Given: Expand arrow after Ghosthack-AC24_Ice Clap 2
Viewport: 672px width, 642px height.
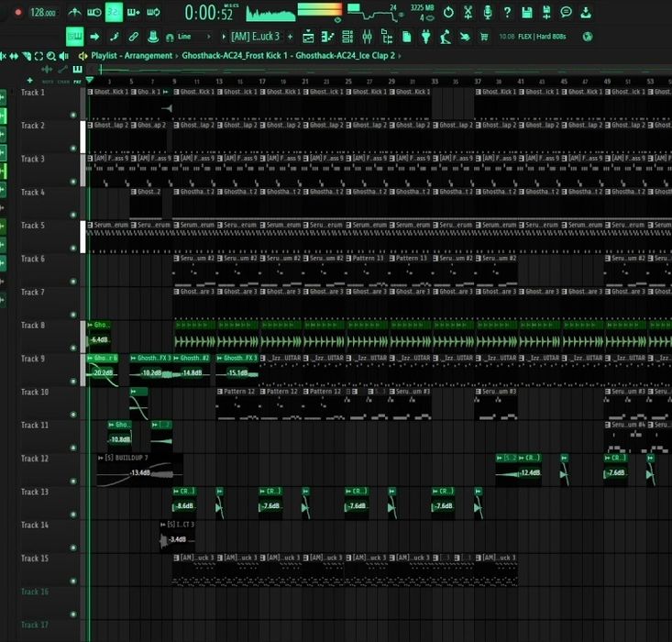Looking at the screenshot, I should click(400, 56).
